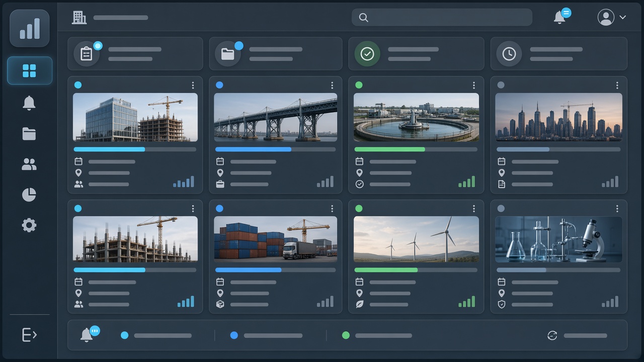
Task: Click the bar chart app logo
Action: click(30, 28)
